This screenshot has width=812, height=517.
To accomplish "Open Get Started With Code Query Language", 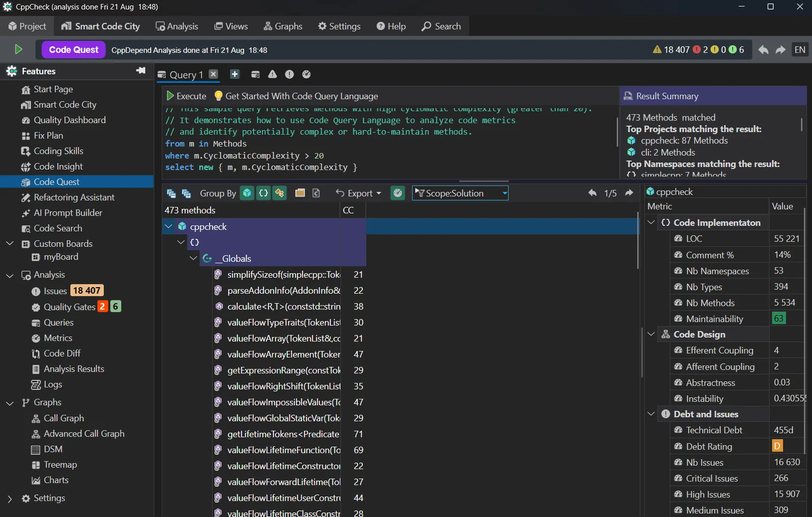I will point(296,96).
